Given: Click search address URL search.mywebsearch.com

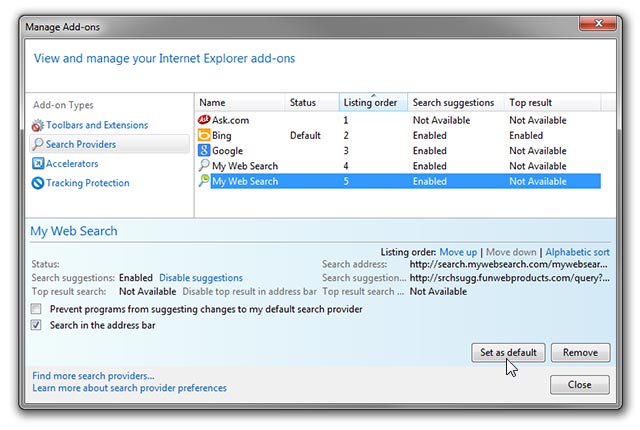Looking at the screenshot, I should pos(508,264).
